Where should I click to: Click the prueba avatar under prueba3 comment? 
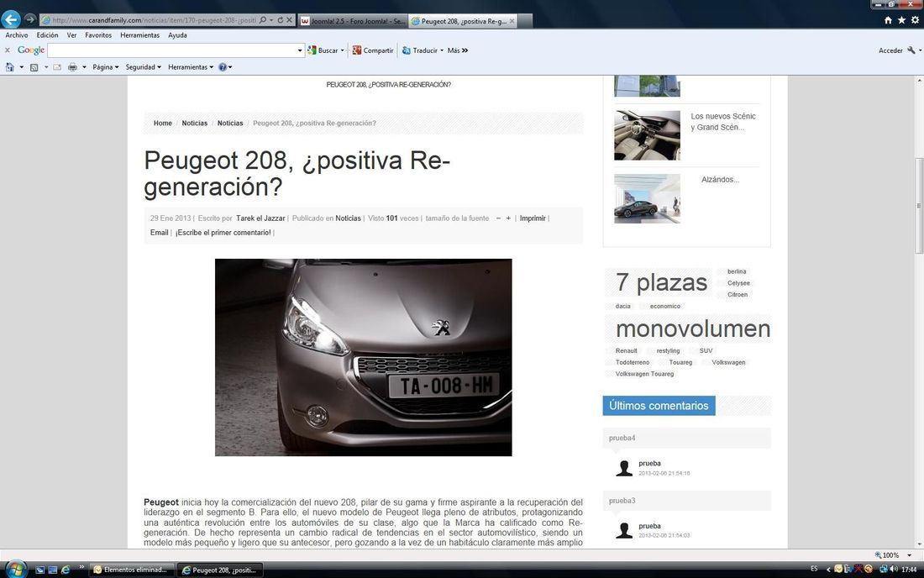(x=624, y=530)
